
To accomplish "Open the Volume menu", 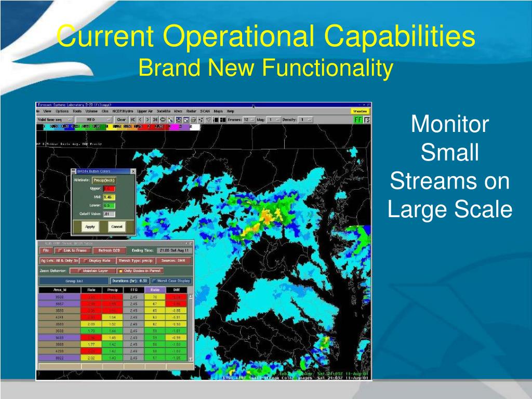I will pyautogui.click(x=91, y=111).
